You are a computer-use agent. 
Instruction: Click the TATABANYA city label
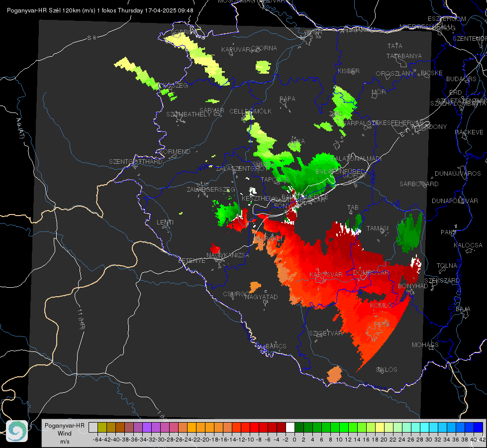[x=404, y=56]
